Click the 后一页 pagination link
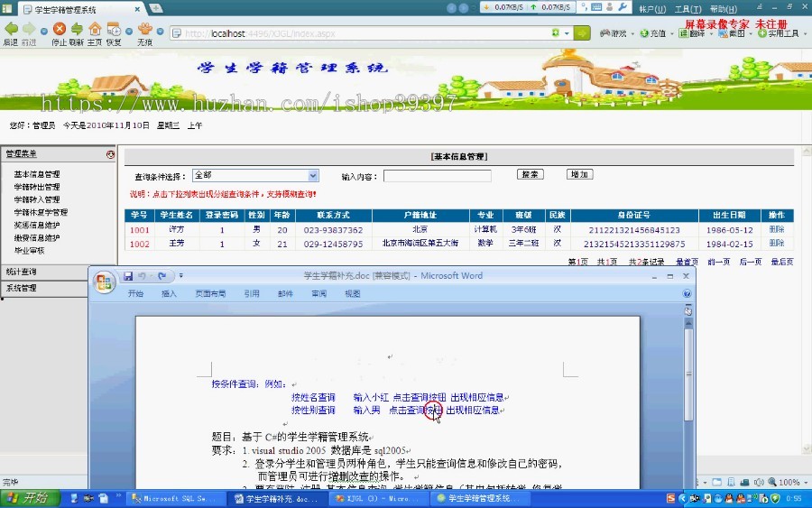Screen dimensions: 812x508 tap(751, 262)
